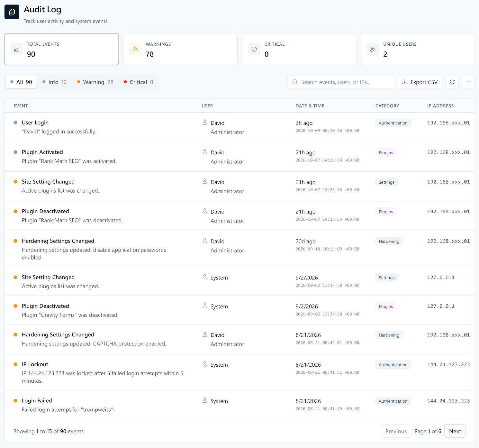Click the download icon on Export CSV
This screenshot has width=479, height=448.
405,82
